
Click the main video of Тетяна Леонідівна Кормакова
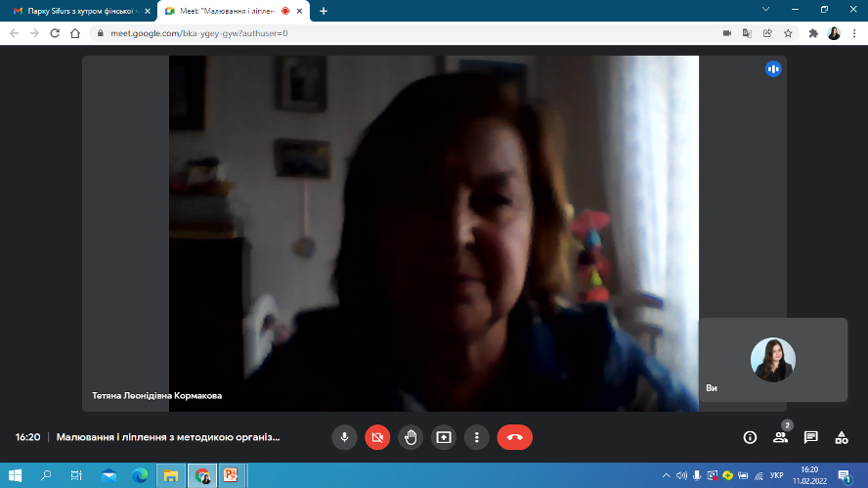(434, 233)
